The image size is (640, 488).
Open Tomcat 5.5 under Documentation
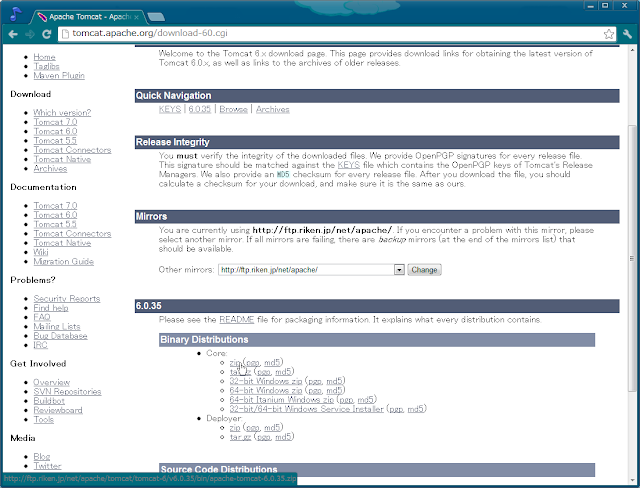click(x=55, y=224)
